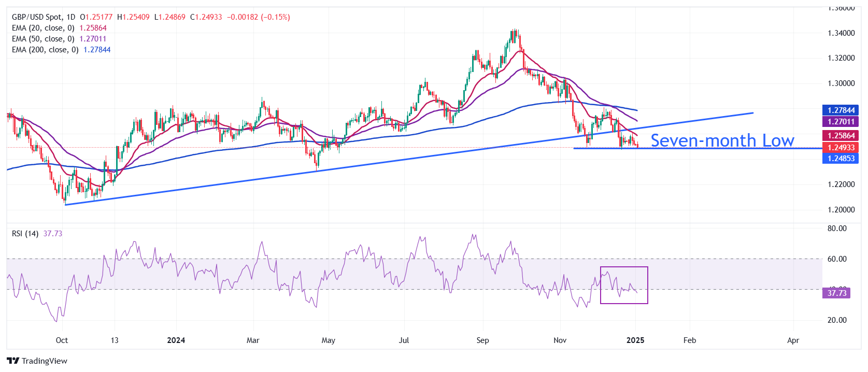Click the blue 1.27844 price label
The width and height of the screenshot is (868, 372).
pos(841,110)
